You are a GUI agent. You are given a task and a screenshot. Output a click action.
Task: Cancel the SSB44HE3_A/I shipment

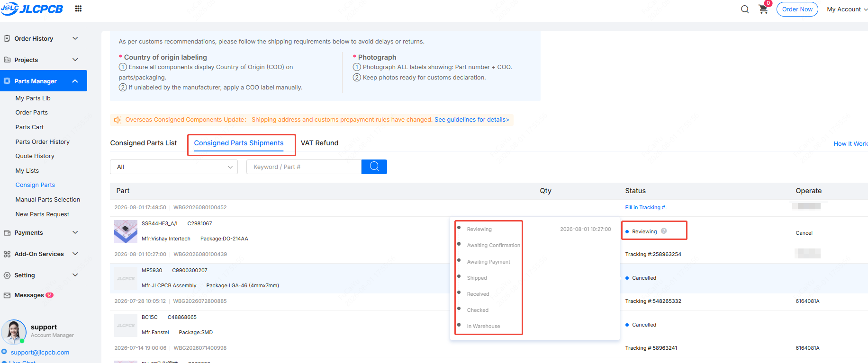(804, 233)
